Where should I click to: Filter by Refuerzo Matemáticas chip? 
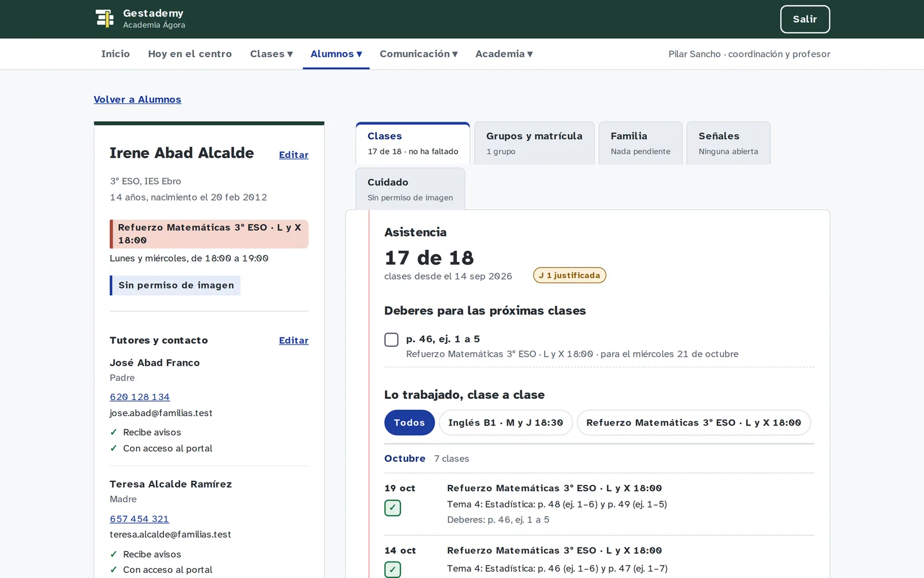point(694,423)
